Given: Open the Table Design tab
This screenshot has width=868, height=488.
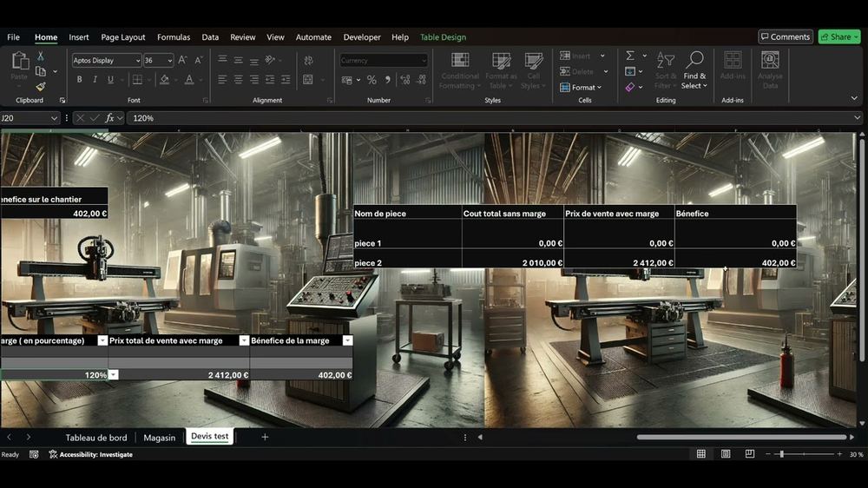Looking at the screenshot, I should (x=443, y=37).
